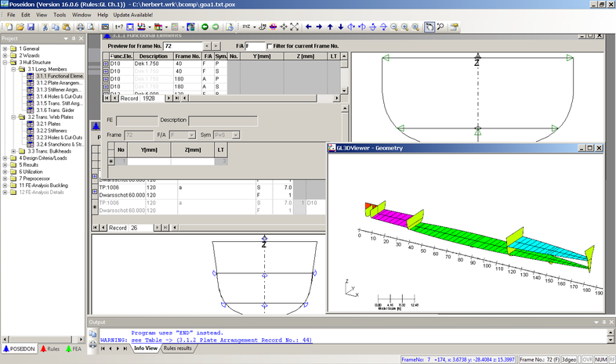Select 3.2.1 Plates in project tree

(48, 124)
